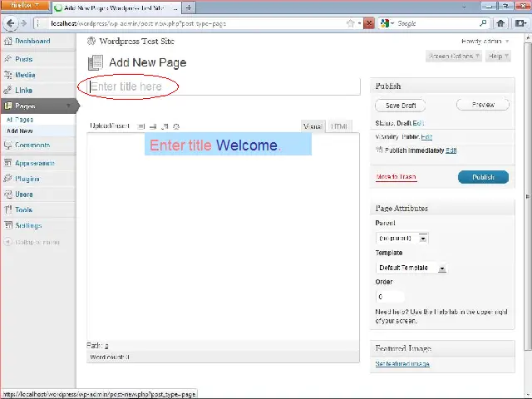Switch editor to the Visual tab
532x399 pixels.
click(x=313, y=126)
